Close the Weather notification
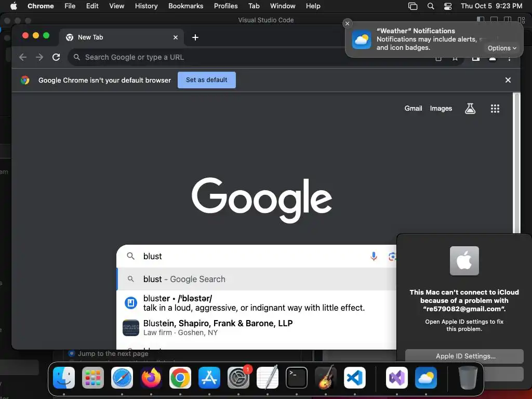 347,23
